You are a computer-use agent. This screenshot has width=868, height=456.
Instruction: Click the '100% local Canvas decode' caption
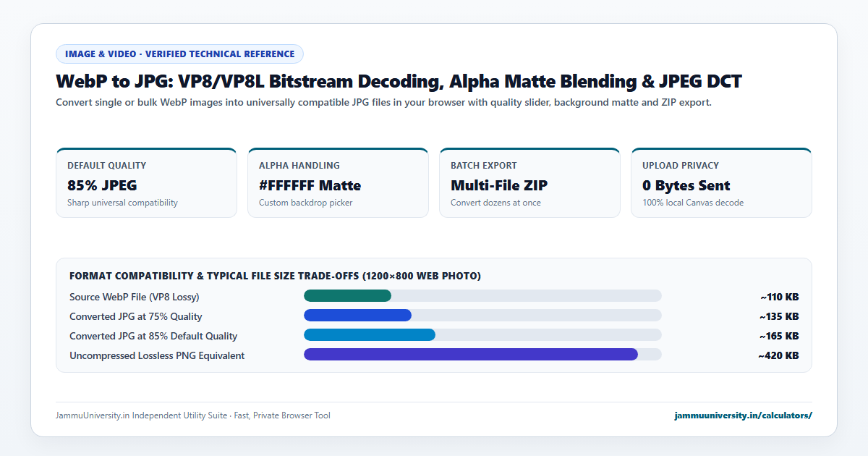pos(693,203)
